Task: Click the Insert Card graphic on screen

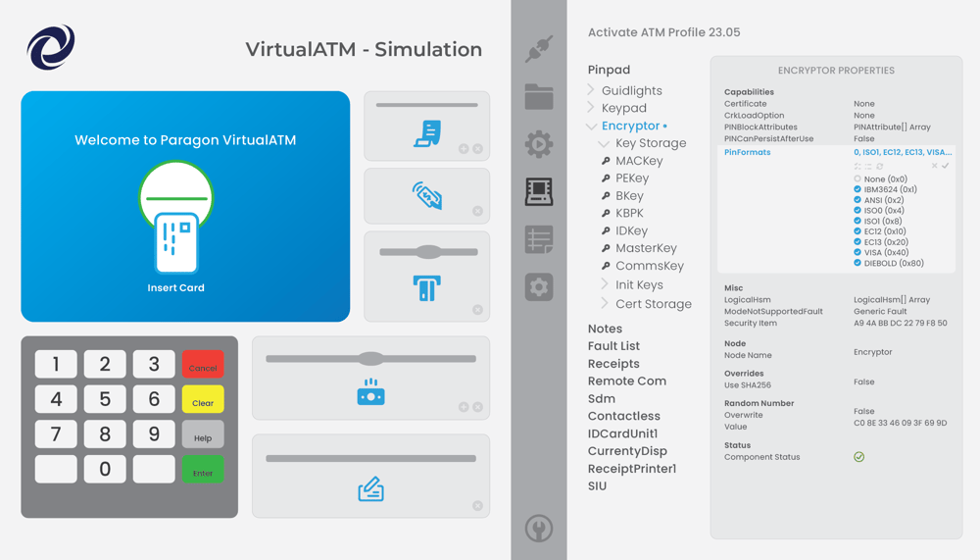Action: point(176,218)
